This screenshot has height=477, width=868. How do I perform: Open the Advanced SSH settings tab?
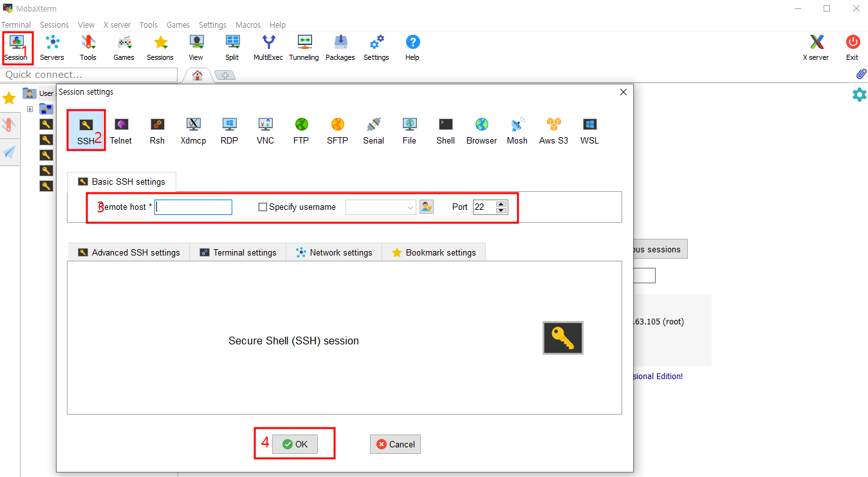(x=129, y=252)
